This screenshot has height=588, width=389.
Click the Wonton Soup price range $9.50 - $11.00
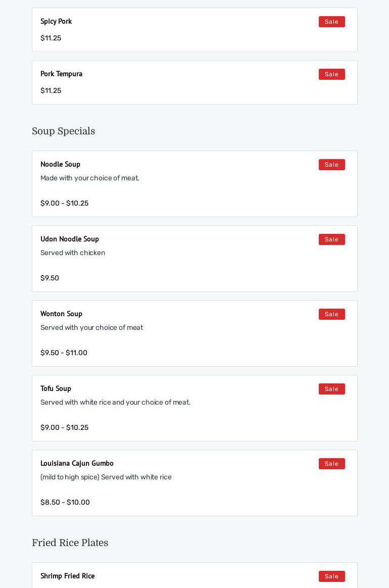[x=64, y=353]
